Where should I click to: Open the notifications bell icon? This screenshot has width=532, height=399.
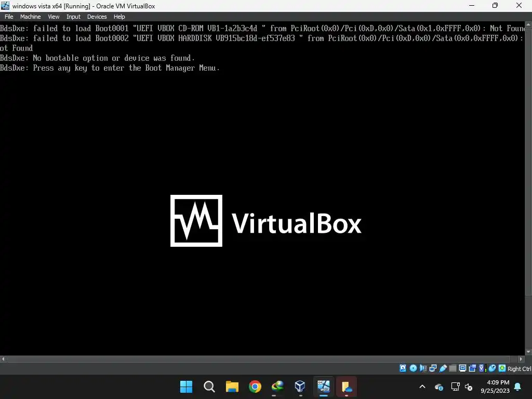point(518,387)
